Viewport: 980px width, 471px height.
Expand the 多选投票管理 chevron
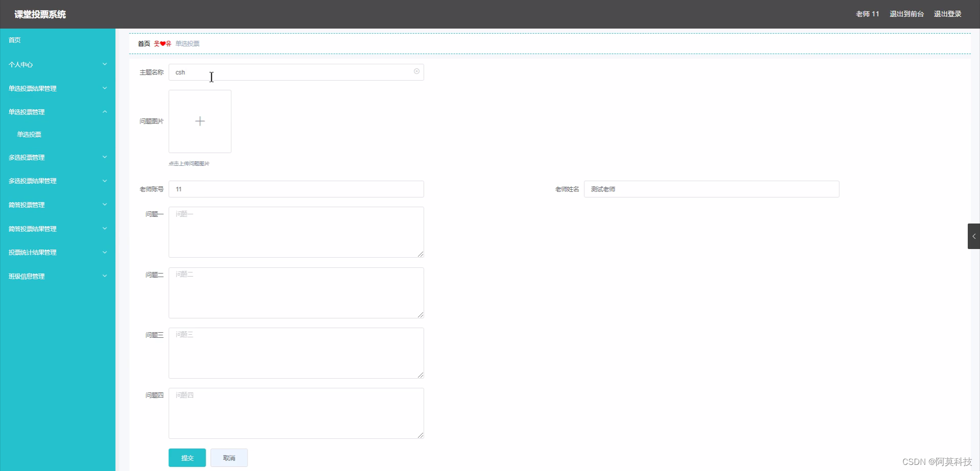(105, 157)
